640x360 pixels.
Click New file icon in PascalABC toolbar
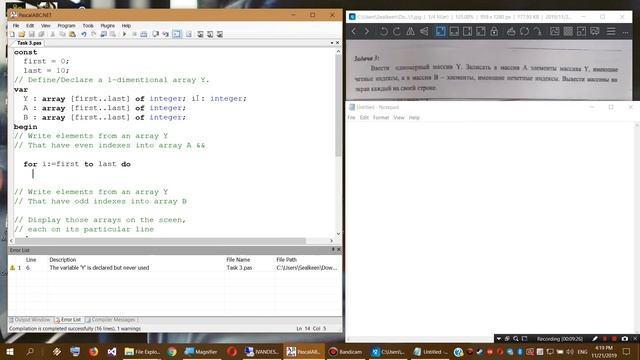pyautogui.click(x=12, y=34)
